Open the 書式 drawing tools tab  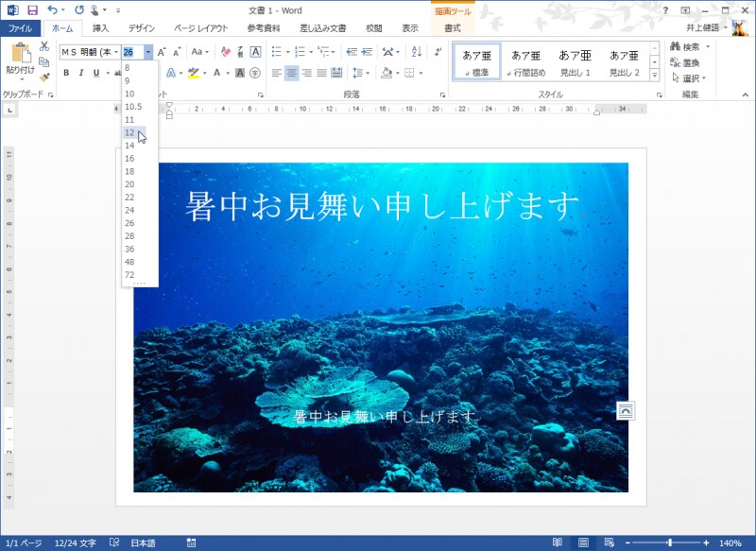tap(454, 28)
